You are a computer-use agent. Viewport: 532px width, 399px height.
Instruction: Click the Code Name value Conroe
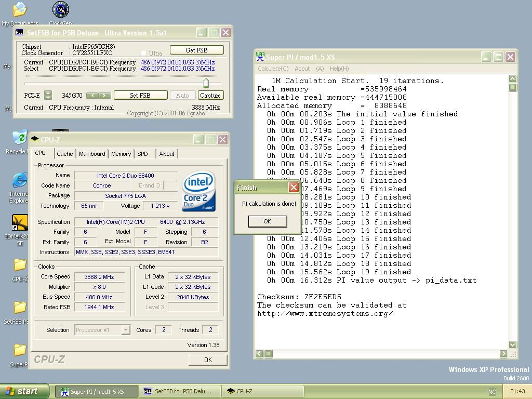102,185
